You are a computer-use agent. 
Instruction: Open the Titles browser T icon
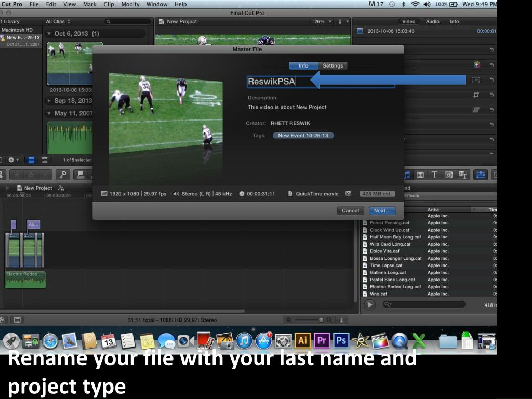tap(434, 175)
